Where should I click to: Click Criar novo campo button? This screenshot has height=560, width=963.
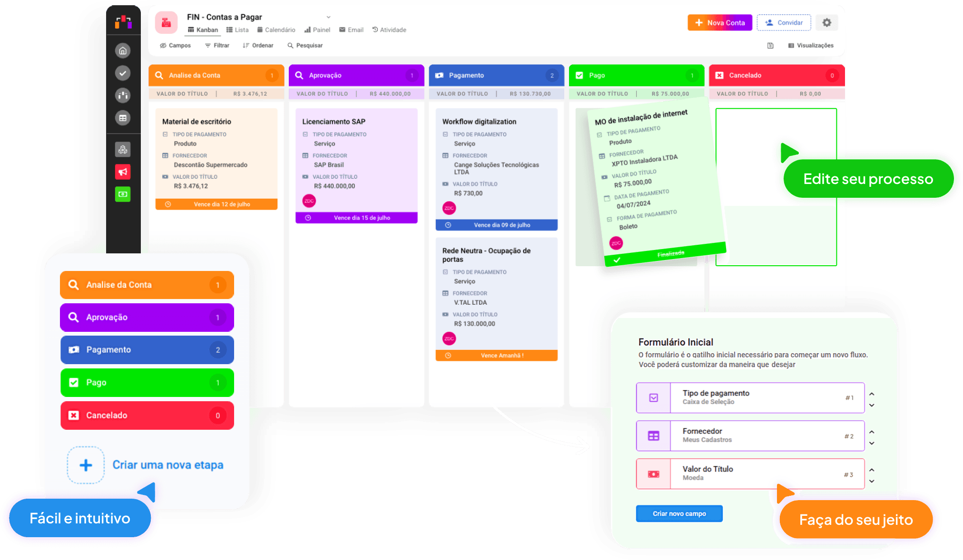(x=679, y=513)
